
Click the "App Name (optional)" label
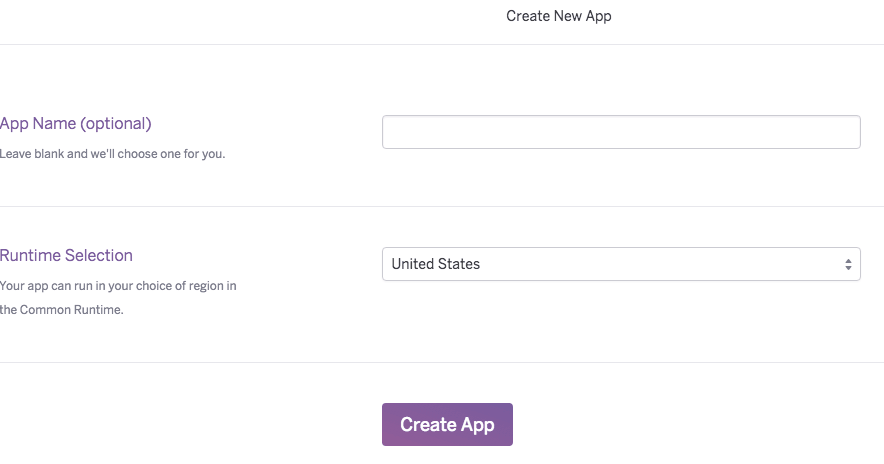(x=75, y=124)
